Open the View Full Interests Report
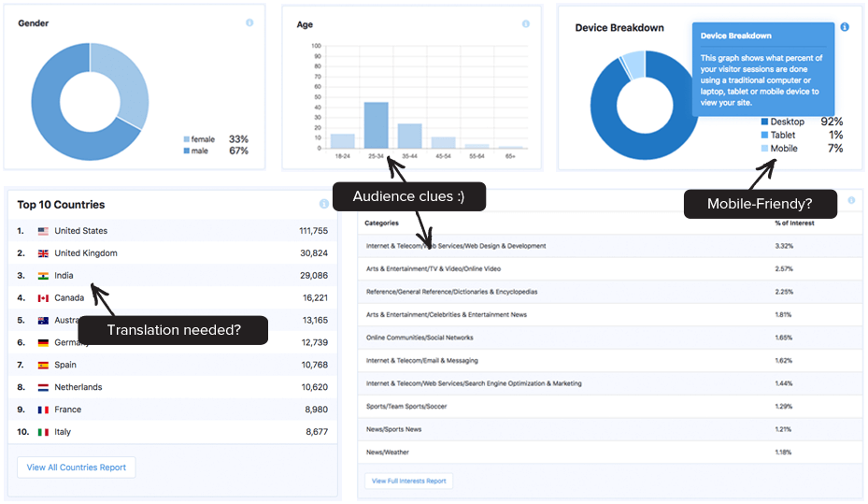Viewport: 868px width, 504px height. 409,482
